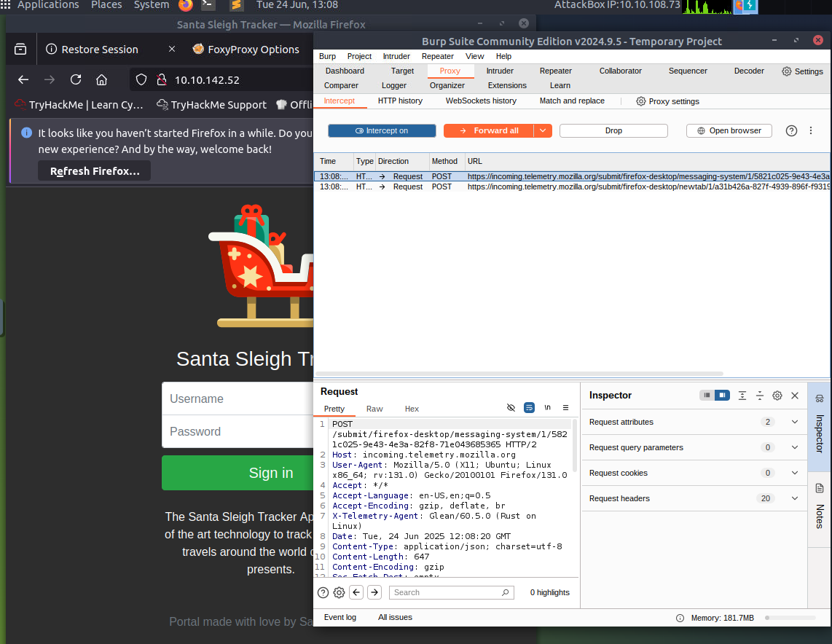Open the Repeater tab in Burp

(555, 71)
